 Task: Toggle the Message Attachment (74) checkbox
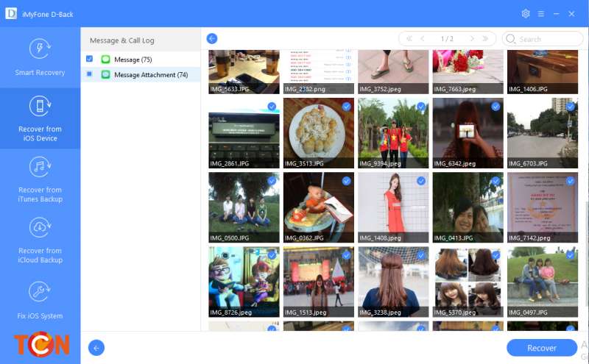pyautogui.click(x=89, y=74)
